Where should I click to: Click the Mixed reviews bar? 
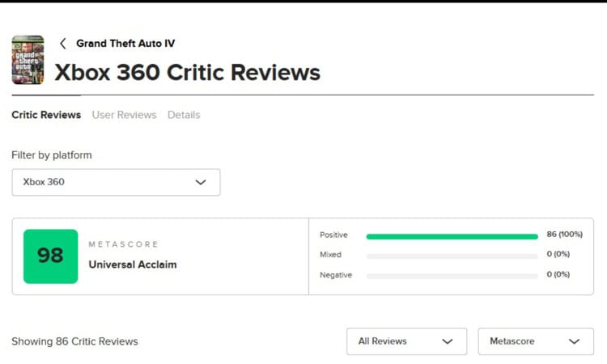tap(452, 256)
